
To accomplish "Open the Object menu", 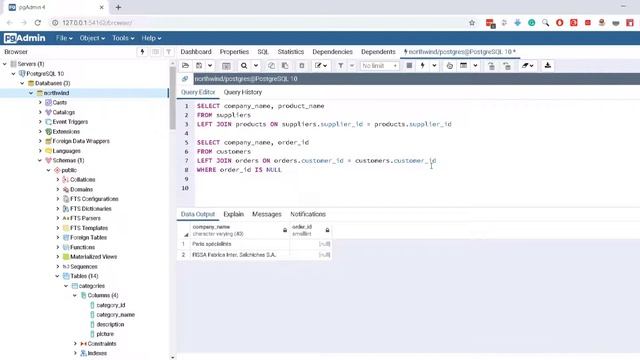I will [x=92, y=38].
